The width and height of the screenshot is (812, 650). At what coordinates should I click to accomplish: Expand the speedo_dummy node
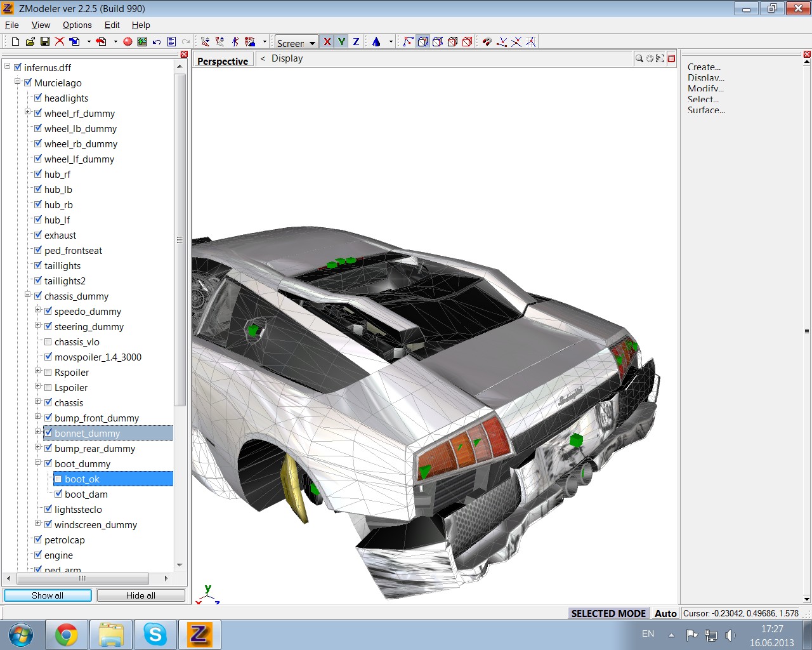[x=38, y=310]
